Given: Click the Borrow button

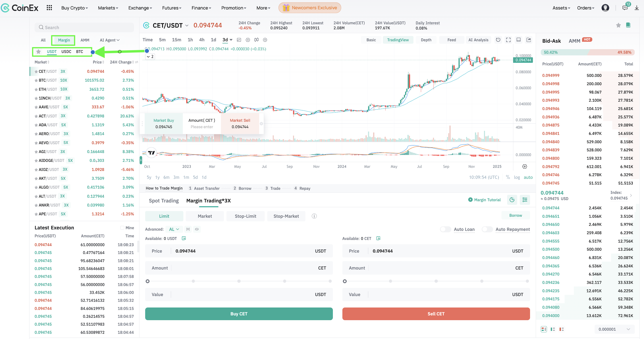Looking at the screenshot, I should coord(515,215).
